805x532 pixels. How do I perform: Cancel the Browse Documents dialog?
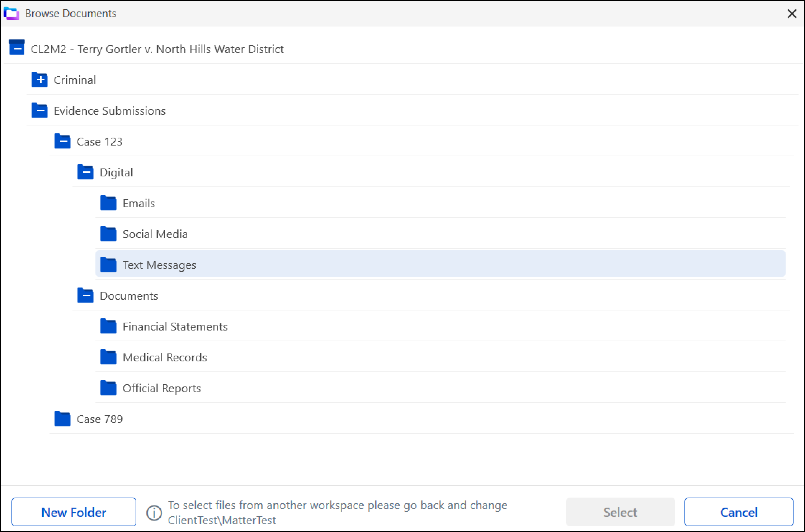[x=739, y=512]
